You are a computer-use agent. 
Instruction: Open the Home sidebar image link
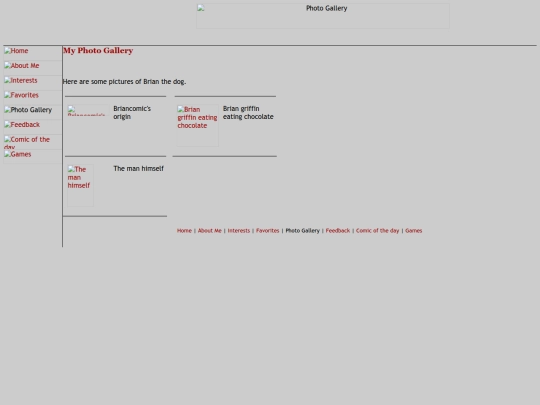pyautogui.click(x=33, y=53)
